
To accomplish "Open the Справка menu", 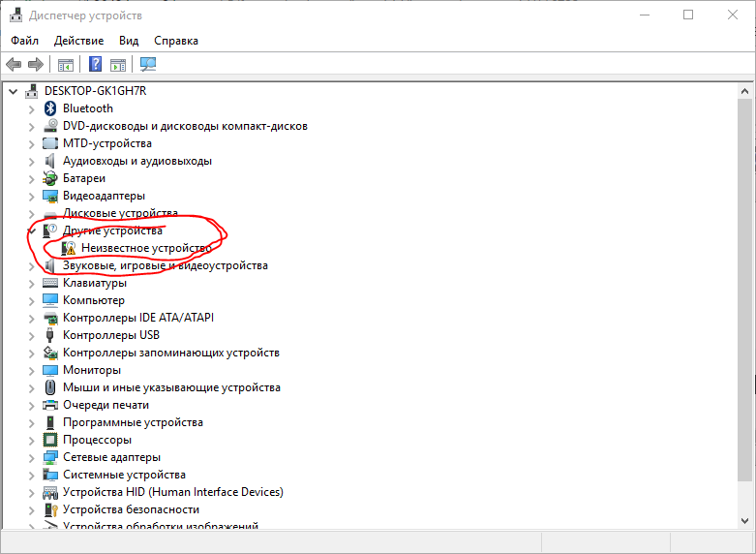I will click(176, 41).
